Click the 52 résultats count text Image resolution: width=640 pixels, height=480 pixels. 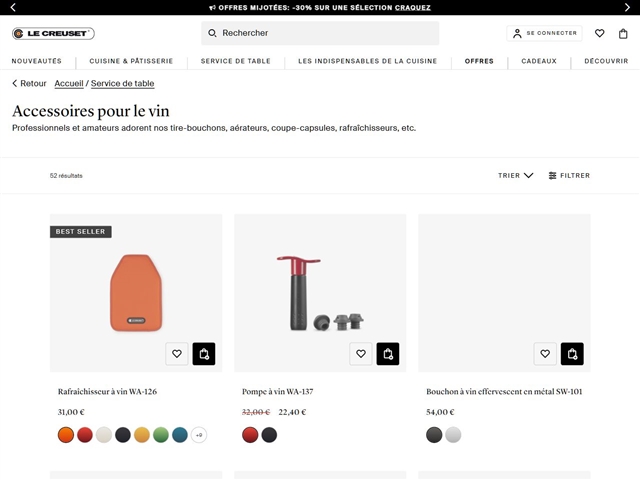coord(66,176)
